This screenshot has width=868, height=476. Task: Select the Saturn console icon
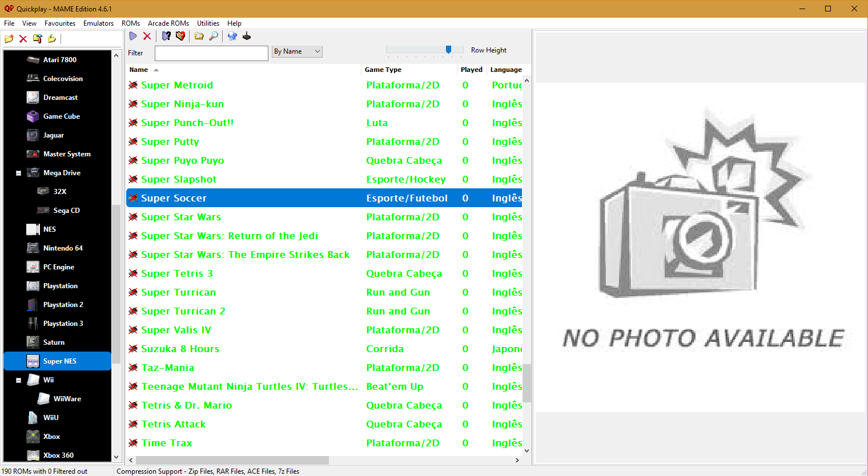click(x=33, y=342)
